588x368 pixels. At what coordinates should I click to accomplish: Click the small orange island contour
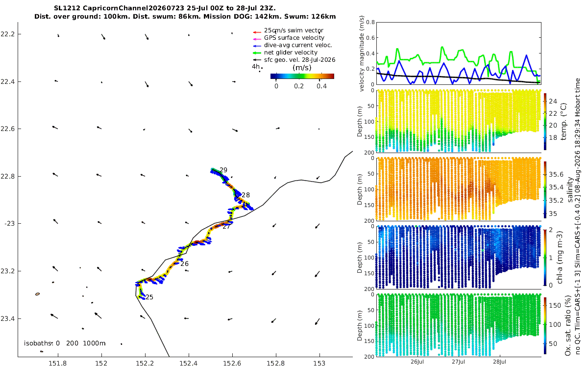pos(37,294)
